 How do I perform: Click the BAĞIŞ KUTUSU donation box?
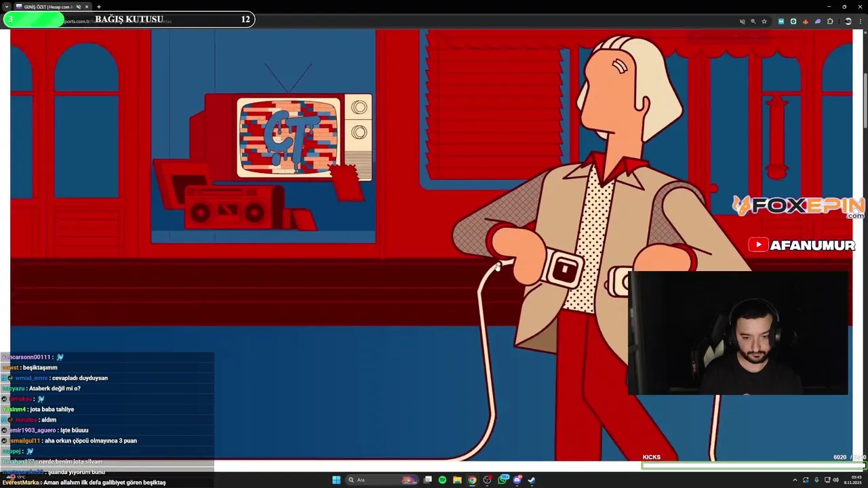click(129, 19)
